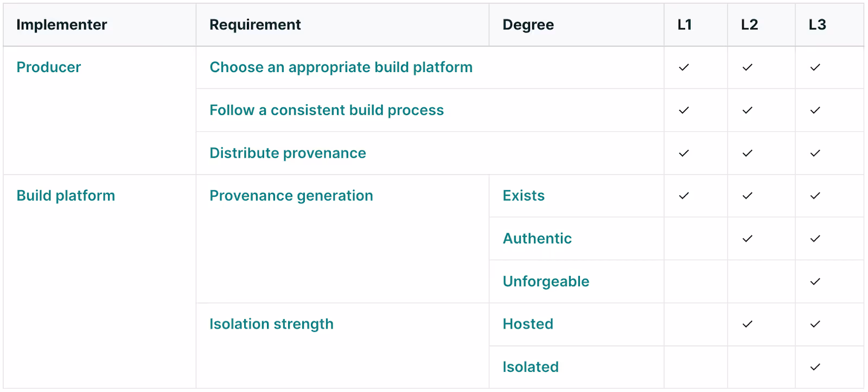Click the Hosted degree link
Image resolution: width=868 pixels, height=392 pixels.
coord(528,324)
